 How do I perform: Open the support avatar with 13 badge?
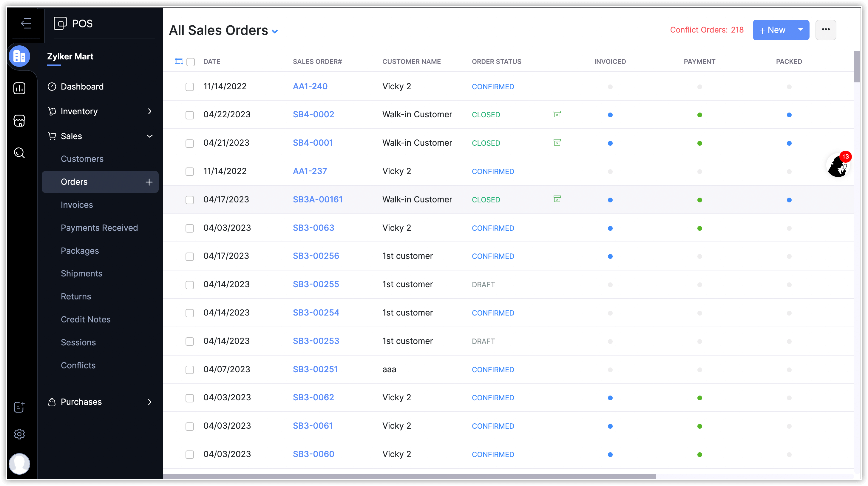(x=838, y=166)
